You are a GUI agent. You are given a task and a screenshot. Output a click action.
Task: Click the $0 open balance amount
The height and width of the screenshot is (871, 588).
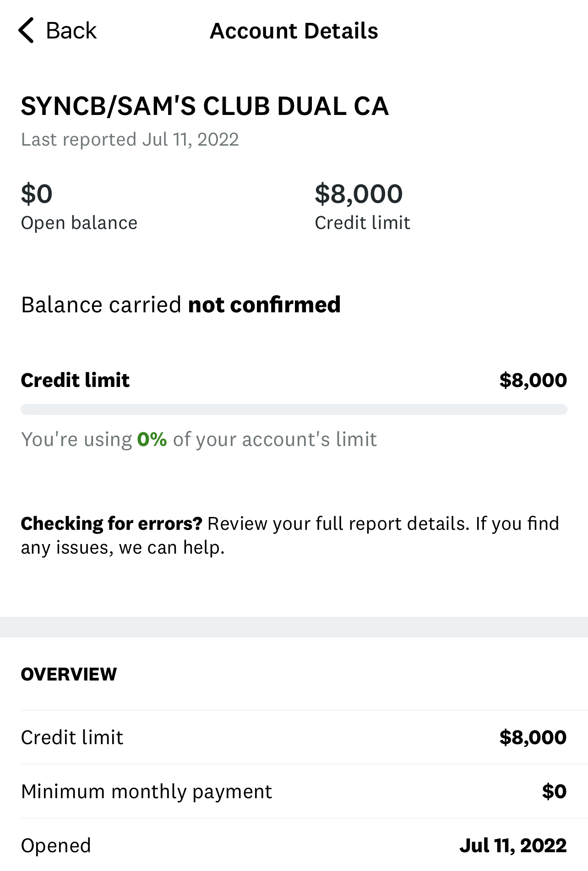click(x=37, y=194)
